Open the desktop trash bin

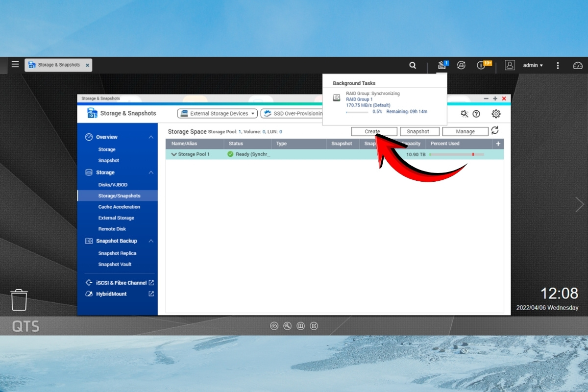[x=19, y=300]
